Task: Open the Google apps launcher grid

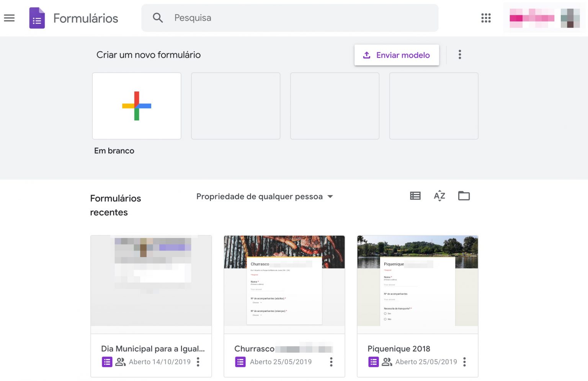Action: [486, 18]
